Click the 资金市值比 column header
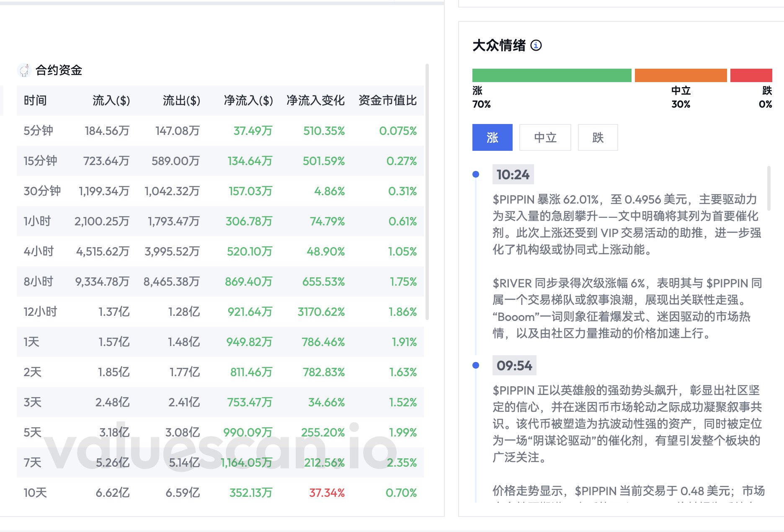 pyautogui.click(x=387, y=101)
